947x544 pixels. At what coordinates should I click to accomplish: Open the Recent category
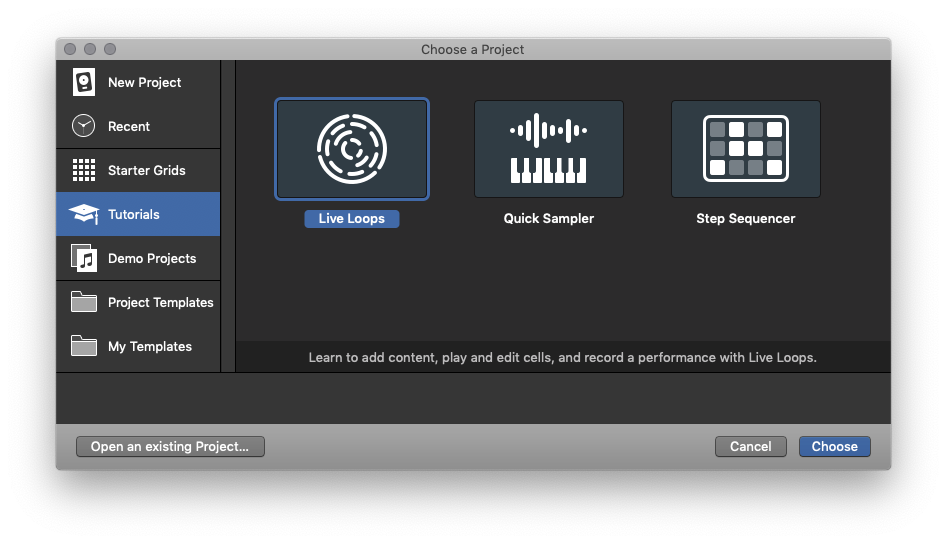click(x=138, y=126)
